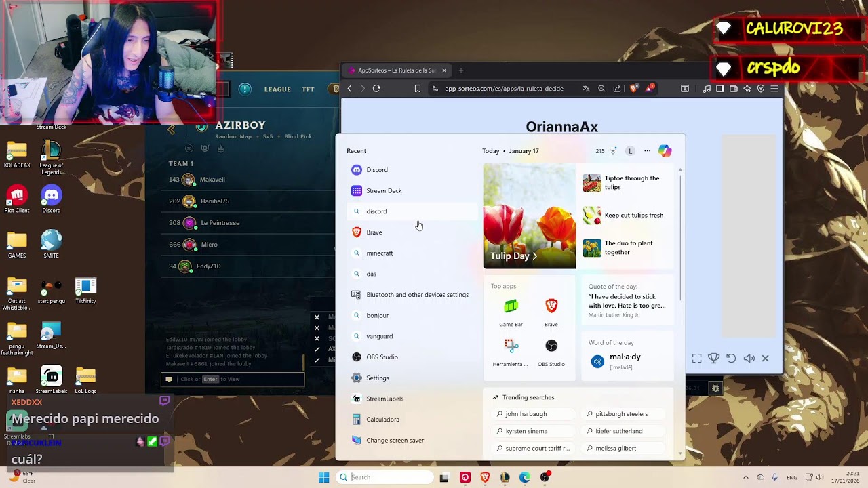Open the Brave zoom magnifier icon

pos(601,88)
